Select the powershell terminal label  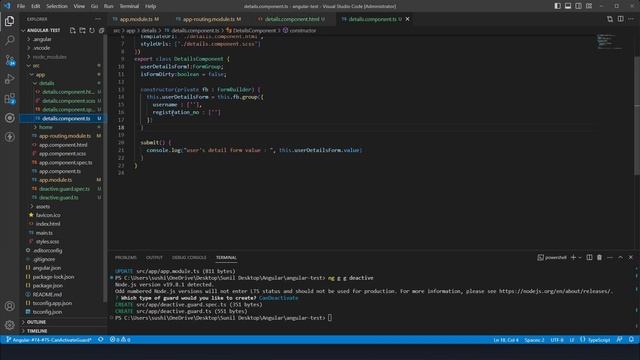(552, 257)
